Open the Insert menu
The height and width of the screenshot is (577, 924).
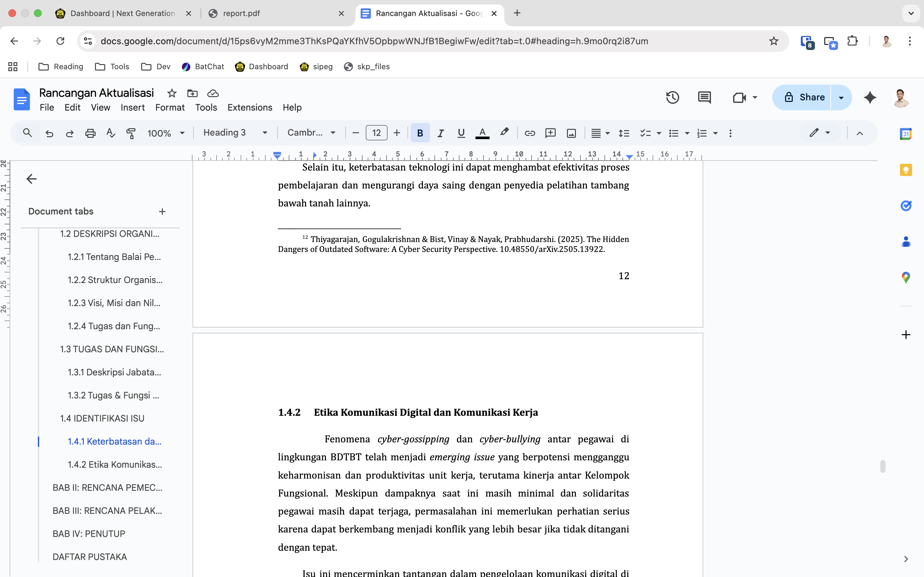pyautogui.click(x=133, y=108)
